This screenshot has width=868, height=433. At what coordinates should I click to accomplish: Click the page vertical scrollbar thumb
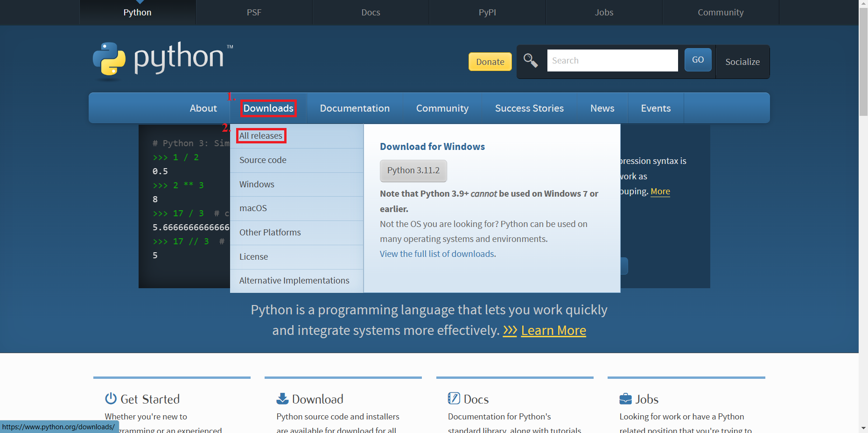click(863, 62)
